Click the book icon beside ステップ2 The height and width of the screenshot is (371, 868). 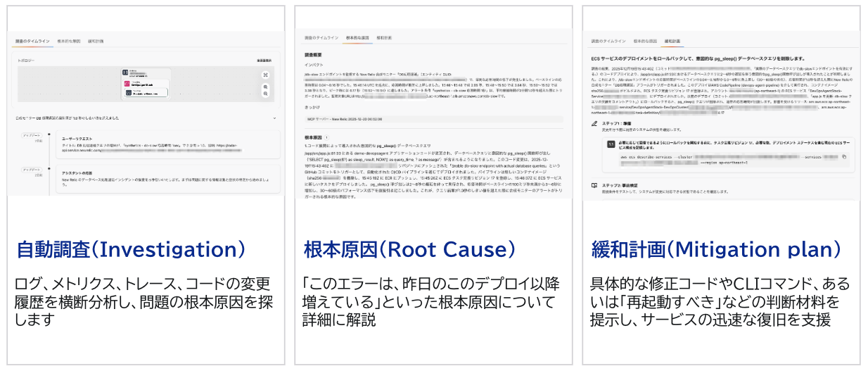pos(595,185)
